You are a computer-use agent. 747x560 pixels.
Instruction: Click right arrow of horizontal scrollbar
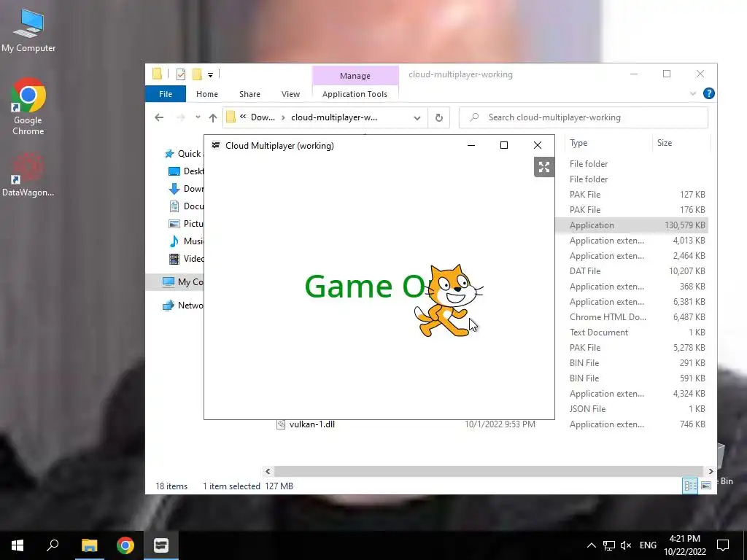[x=711, y=472]
